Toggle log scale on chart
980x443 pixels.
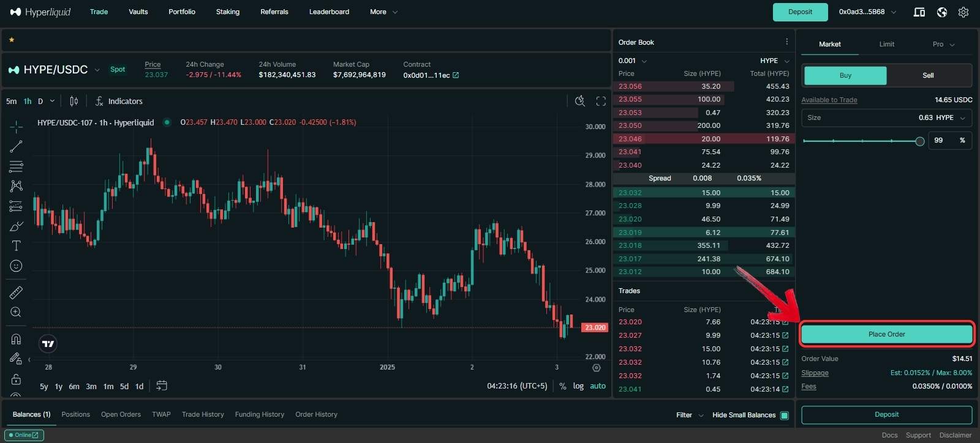(578, 386)
